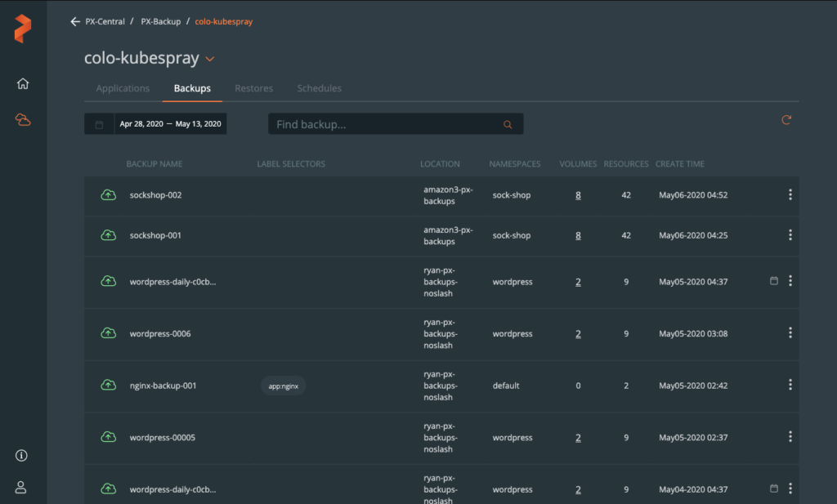
Task: Click cloud icon for May04 wordpress-daily backup
Action: click(109, 488)
